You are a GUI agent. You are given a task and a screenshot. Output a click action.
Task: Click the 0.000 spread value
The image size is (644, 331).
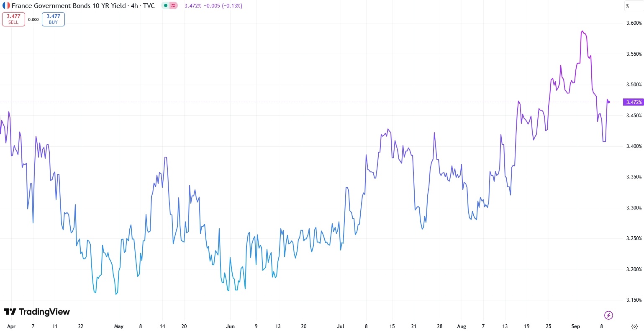(x=33, y=19)
